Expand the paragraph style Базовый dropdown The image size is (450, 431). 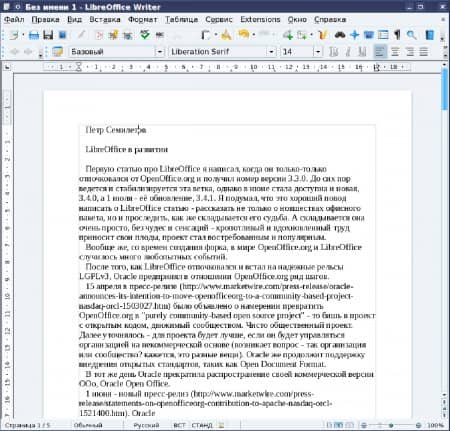[160, 52]
